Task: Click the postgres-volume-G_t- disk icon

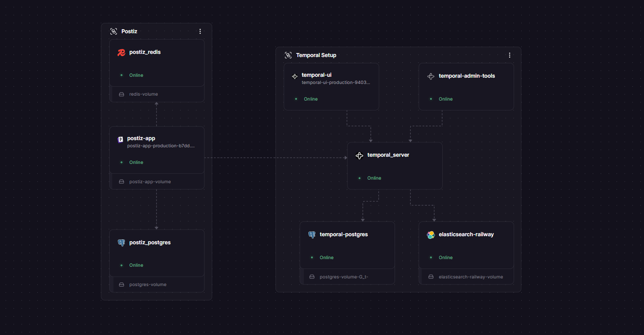Action: click(312, 277)
